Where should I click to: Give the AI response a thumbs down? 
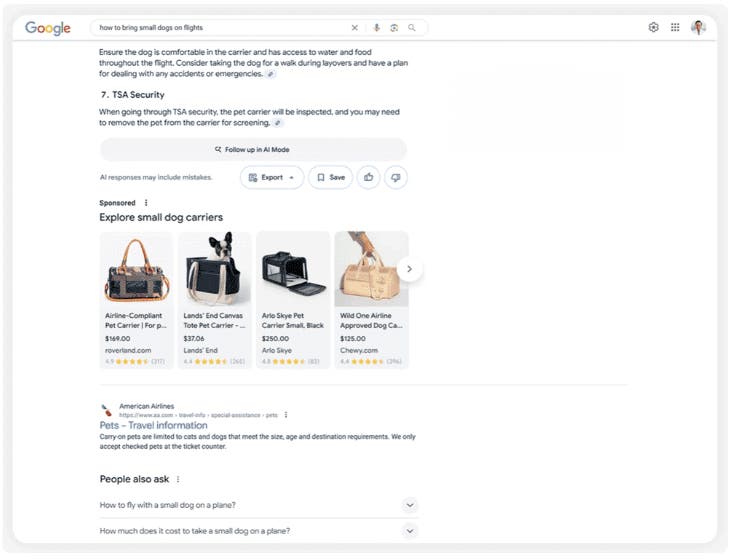(x=395, y=177)
